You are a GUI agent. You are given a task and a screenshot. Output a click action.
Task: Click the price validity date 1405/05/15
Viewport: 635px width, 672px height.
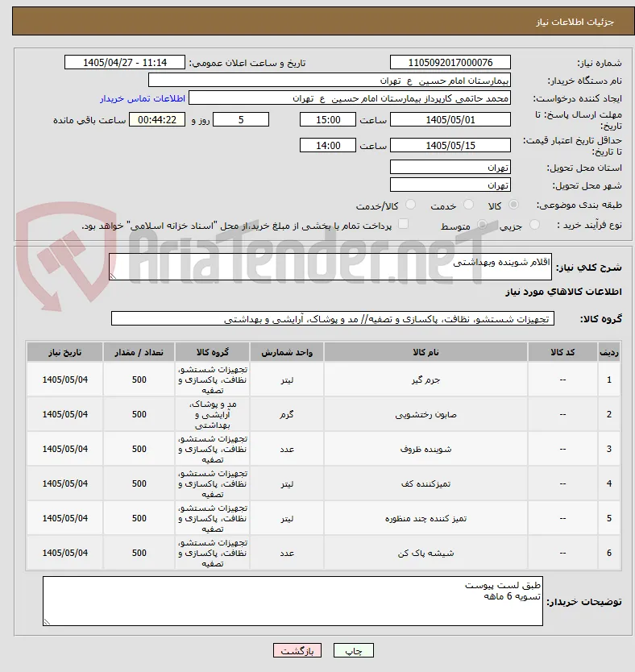450,146
